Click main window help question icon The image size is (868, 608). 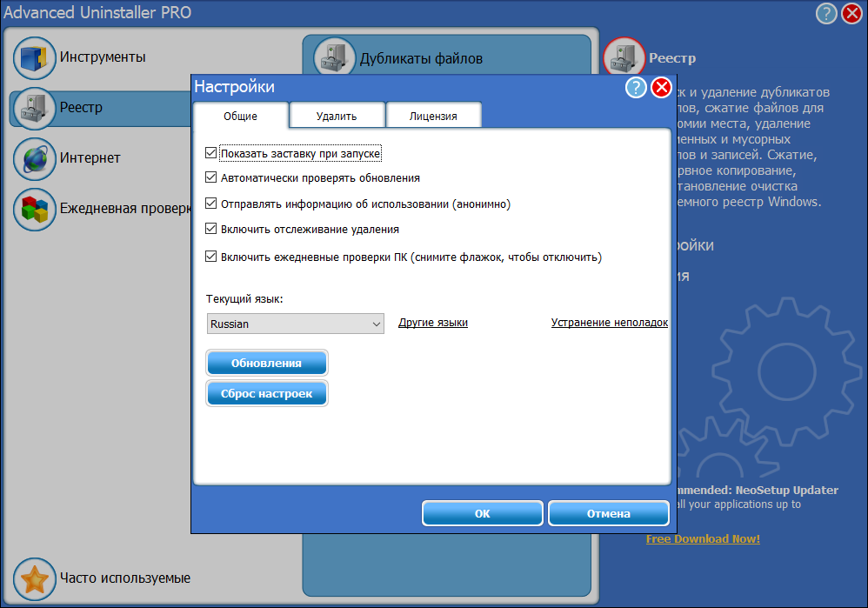826,13
